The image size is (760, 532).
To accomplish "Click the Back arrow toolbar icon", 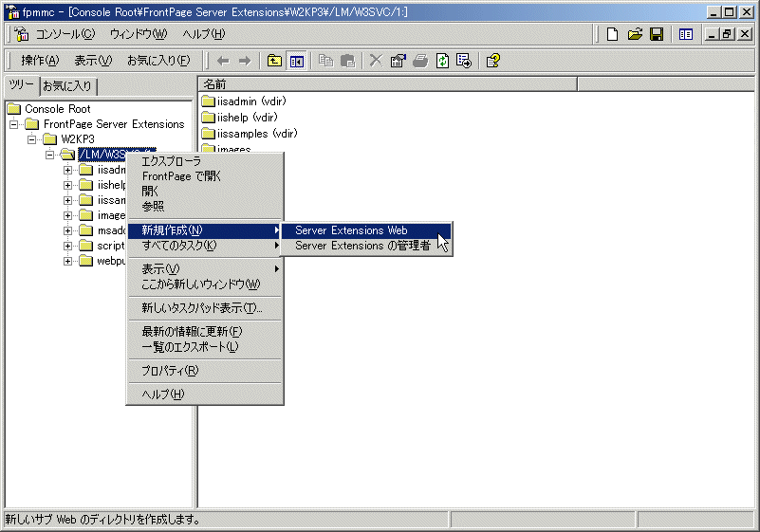I will coord(223,61).
